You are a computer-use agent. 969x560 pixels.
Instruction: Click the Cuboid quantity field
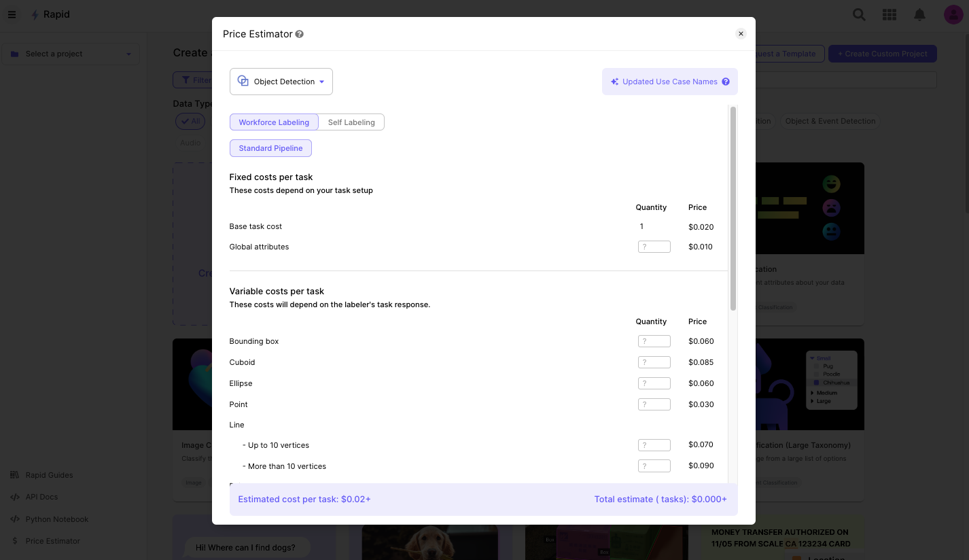point(654,362)
